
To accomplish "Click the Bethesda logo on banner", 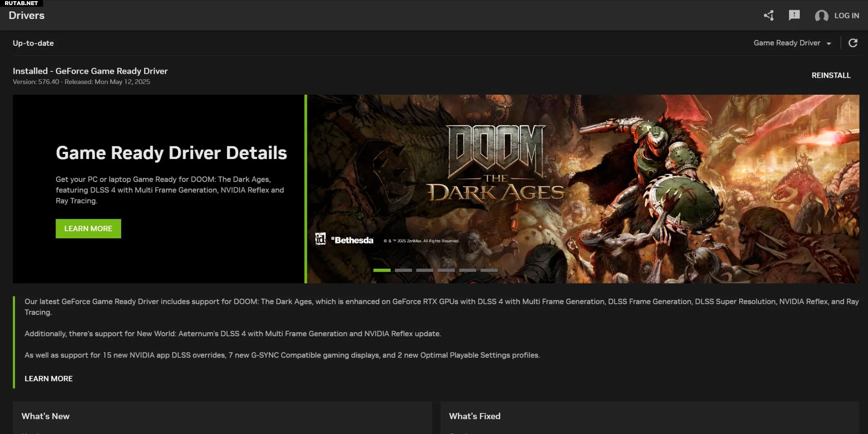I will click(x=352, y=240).
